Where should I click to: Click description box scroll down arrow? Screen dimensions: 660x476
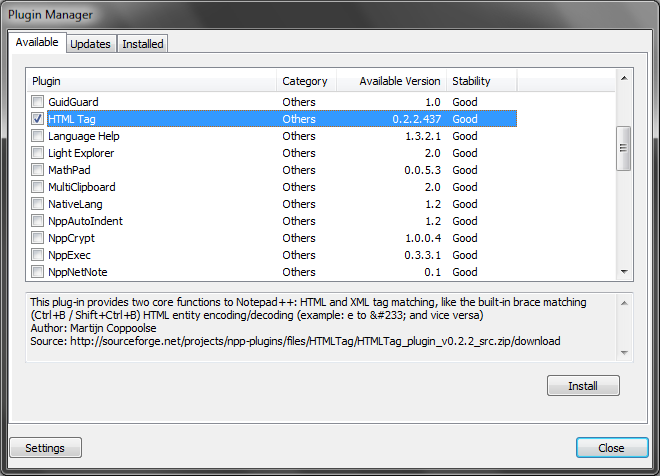624,353
